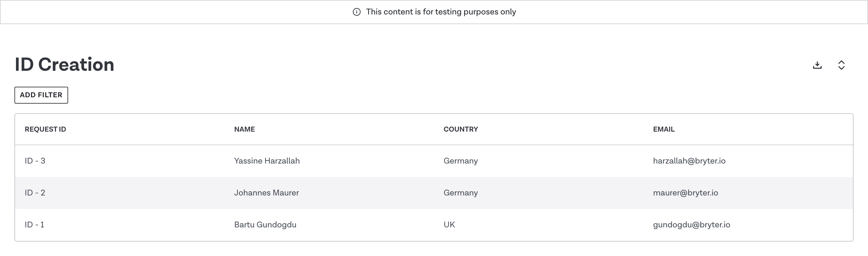Select the ID - 1 request row
Screen dimensions: 868x256
[34, 225]
